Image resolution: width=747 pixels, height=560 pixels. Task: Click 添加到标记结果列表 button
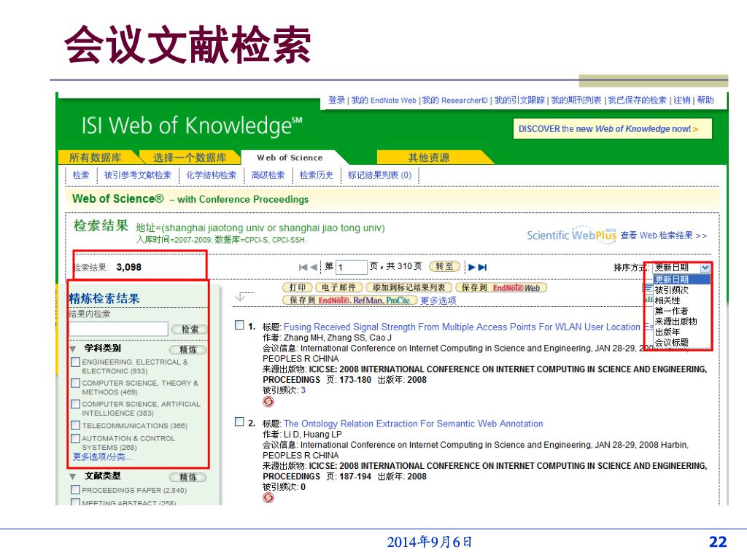(x=409, y=287)
